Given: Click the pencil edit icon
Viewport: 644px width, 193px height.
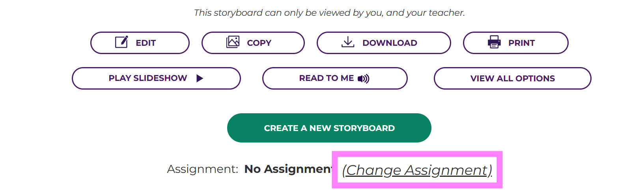Looking at the screenshot, I should [x=121, y=42].
